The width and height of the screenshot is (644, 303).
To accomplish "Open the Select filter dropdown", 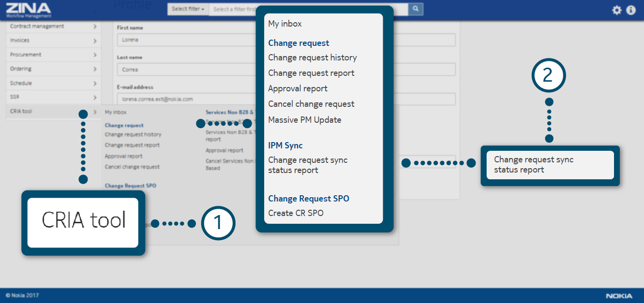I will click(188, 9).
